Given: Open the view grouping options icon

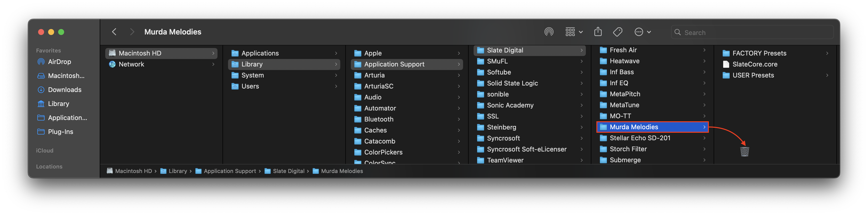Looking at the screenshot, I should (x=574, y=32).
